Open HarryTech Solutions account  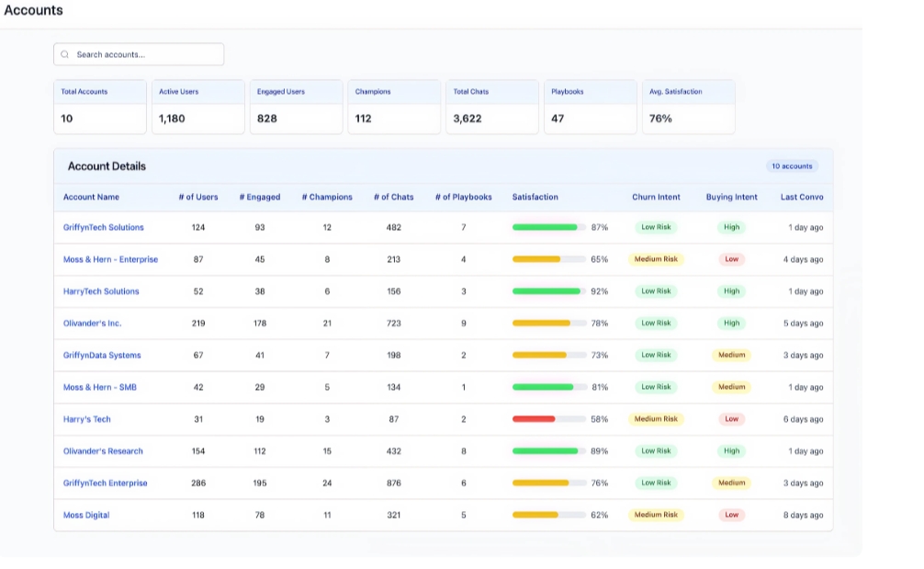[x=101, y=291]
